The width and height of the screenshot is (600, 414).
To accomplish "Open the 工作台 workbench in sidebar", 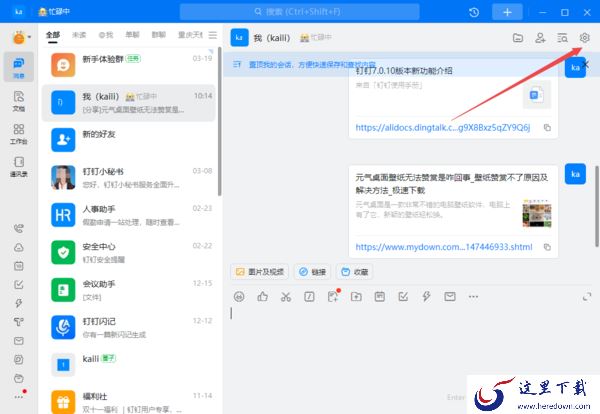I will click(x=18, y=134).
